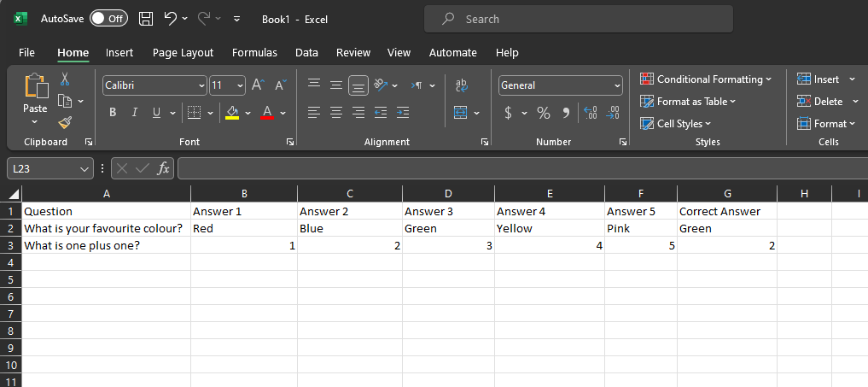868x387 pixels.
Task: Switch to the Page Layout tab
Action: click(x=183, y=53)
